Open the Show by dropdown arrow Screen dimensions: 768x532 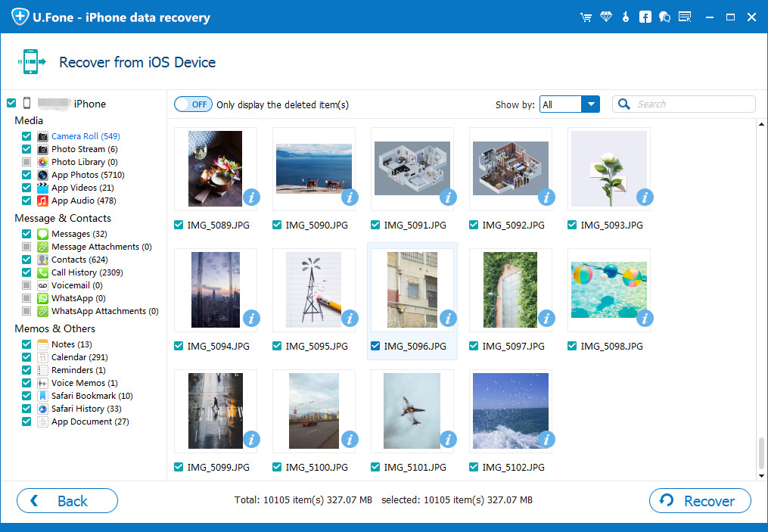[x=591, y=104]
